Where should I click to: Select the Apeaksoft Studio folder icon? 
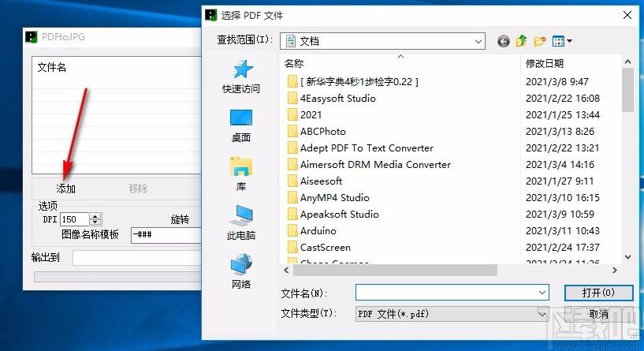pos(292,214)
